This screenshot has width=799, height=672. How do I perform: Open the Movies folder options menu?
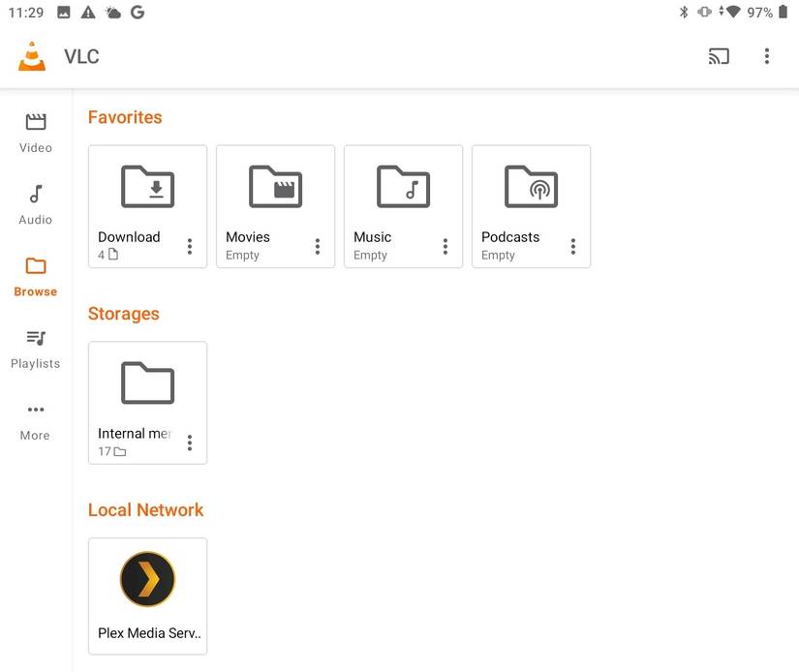coord(318,246)
